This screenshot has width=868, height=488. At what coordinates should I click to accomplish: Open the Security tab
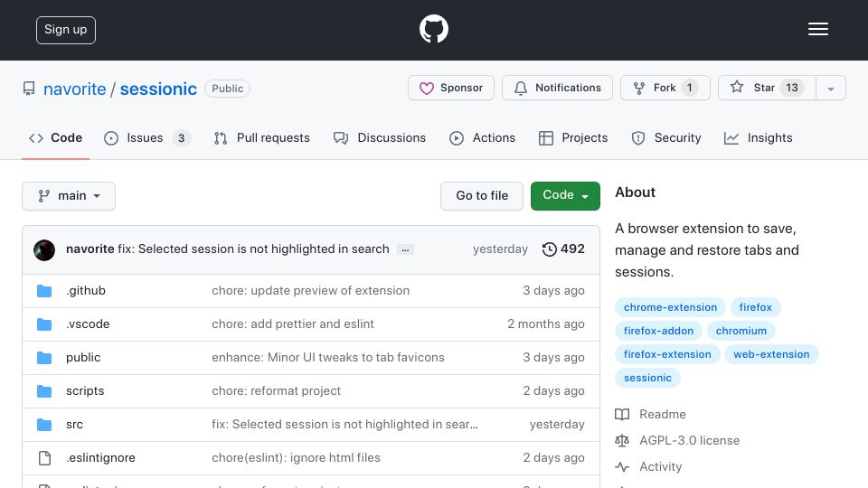tap(666, 137)
